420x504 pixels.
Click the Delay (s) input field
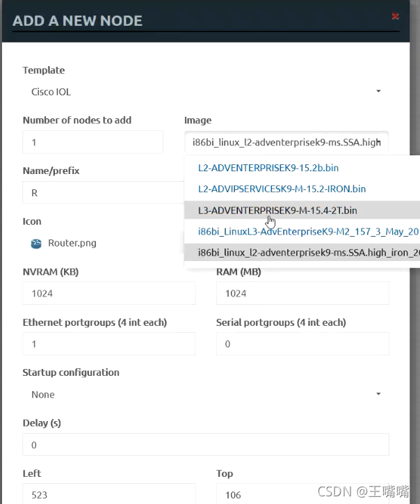[x=206, y=445]
